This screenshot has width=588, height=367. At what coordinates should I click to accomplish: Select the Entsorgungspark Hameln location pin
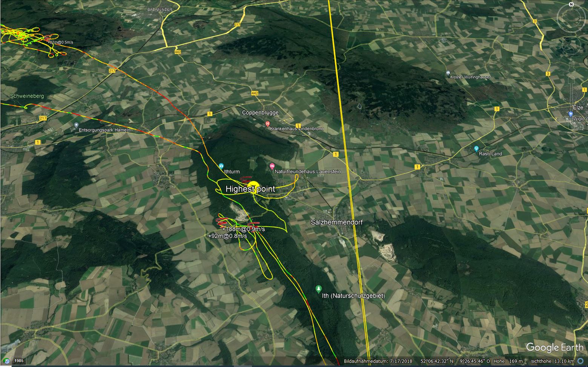coord(76,125)
